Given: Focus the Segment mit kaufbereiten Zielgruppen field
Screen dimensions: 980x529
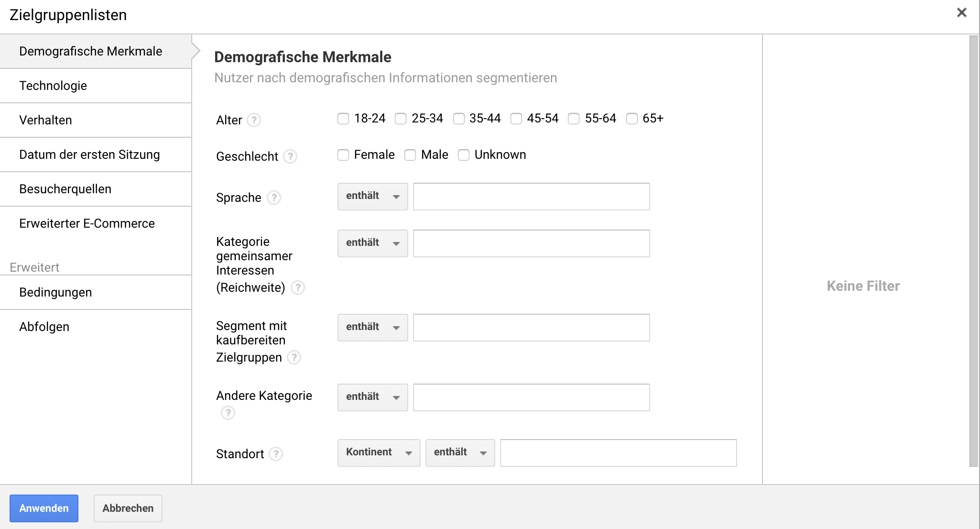Looking at the screenshot, I should coord(532,328).
